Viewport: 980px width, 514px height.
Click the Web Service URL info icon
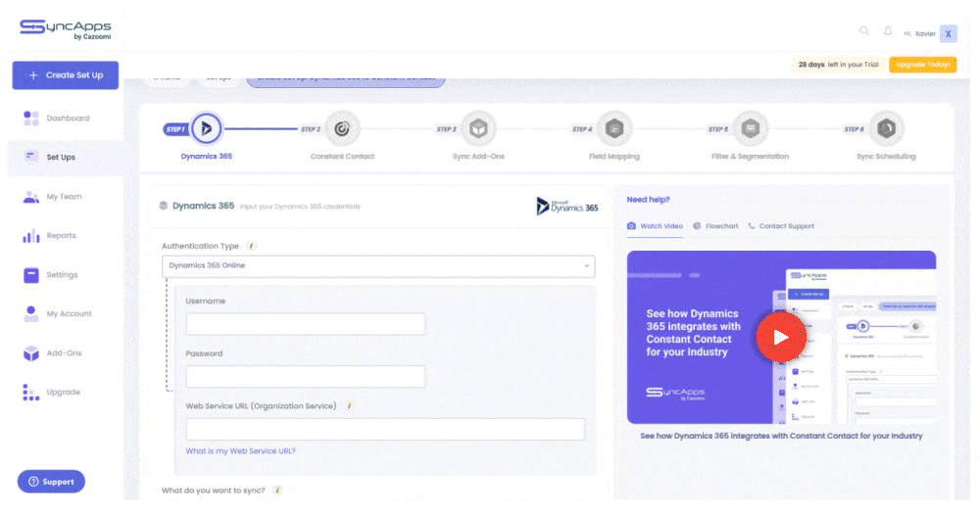click(350, 406)
